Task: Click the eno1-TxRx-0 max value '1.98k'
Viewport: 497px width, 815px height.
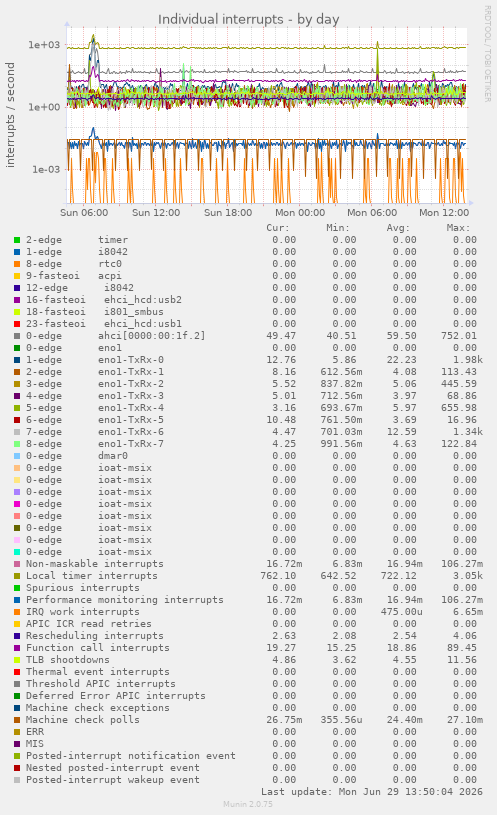Action: (467, 360)
